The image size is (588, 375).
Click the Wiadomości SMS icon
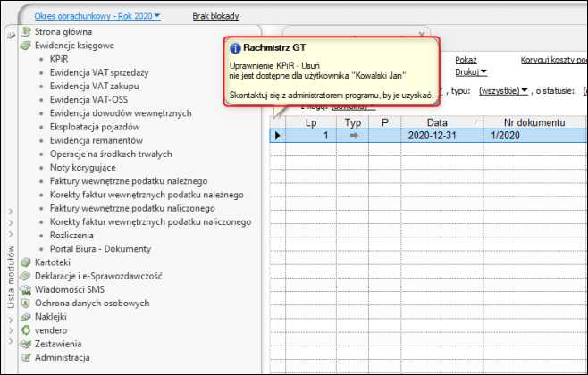tap(26, 289)
